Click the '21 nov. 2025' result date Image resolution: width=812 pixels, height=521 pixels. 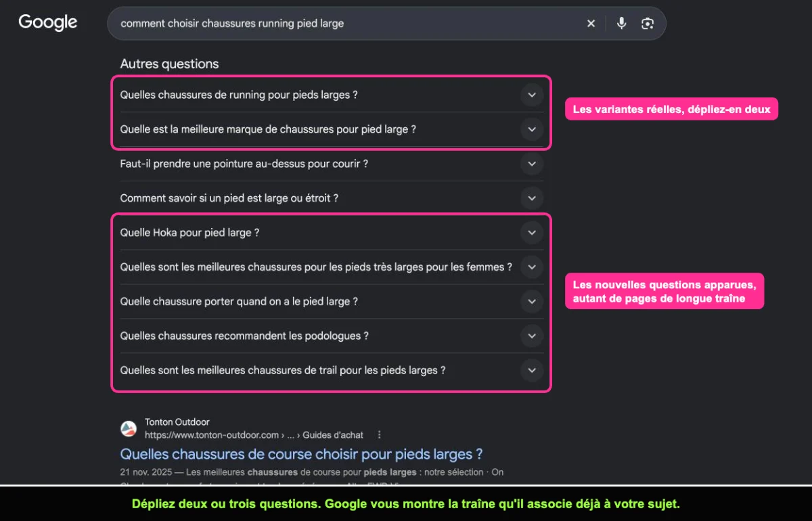point(145,472)
